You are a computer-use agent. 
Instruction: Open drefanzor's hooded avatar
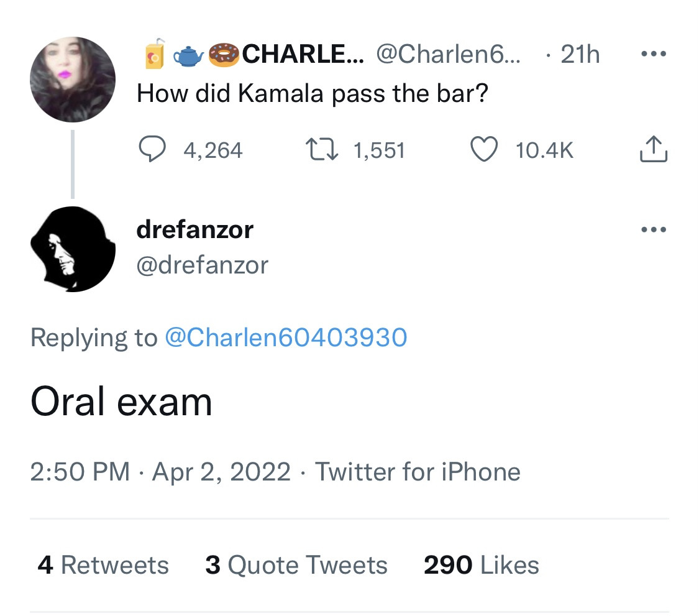click(73, 249)
